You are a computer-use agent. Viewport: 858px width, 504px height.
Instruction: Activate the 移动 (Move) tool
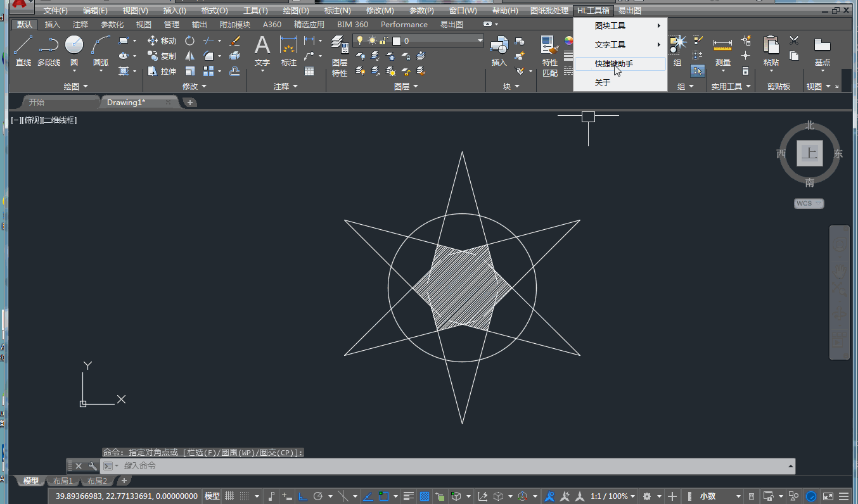tap(162, 41)
